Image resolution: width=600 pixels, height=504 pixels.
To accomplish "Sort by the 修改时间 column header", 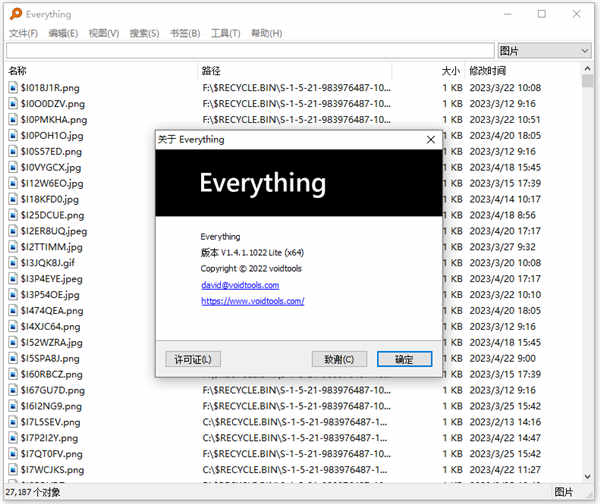I will (488, 71).
